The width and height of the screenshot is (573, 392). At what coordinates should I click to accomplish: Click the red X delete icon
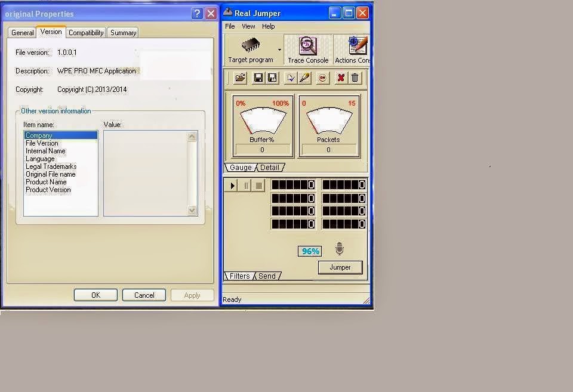(x=341, y=78)
